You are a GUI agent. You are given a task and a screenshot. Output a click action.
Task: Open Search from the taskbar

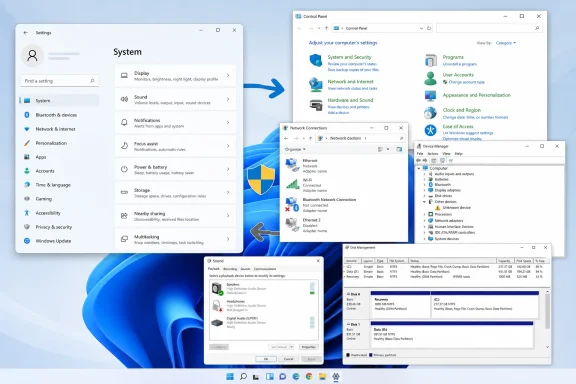pyautogui.click(x=243, y=376)
